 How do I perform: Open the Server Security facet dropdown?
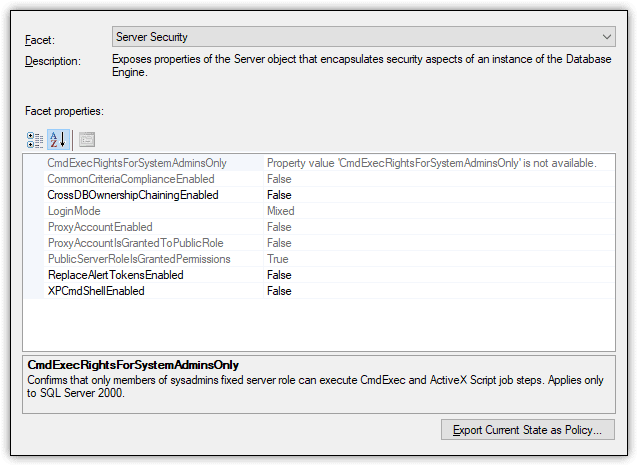pos(364,37)
